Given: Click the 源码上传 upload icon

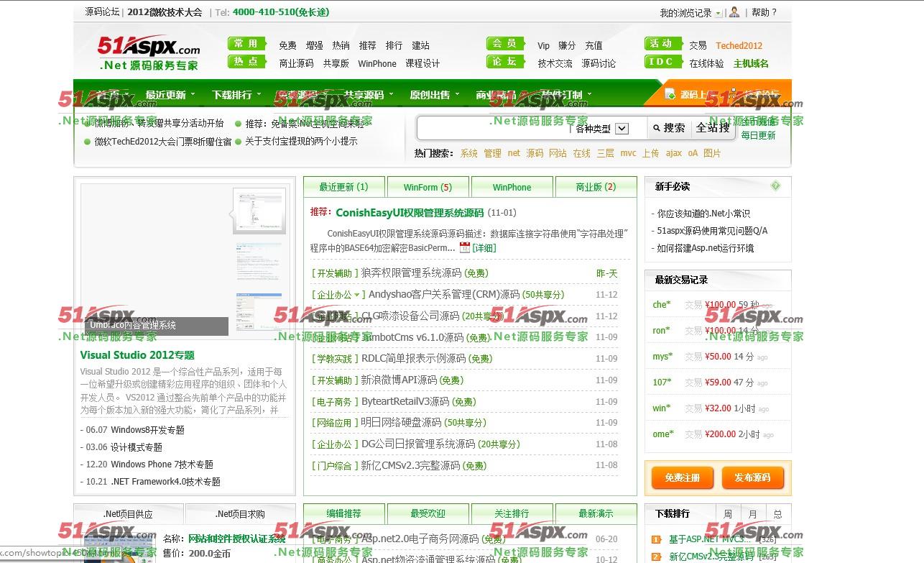Looking at the screenshot, I should [x=670, y=94].
